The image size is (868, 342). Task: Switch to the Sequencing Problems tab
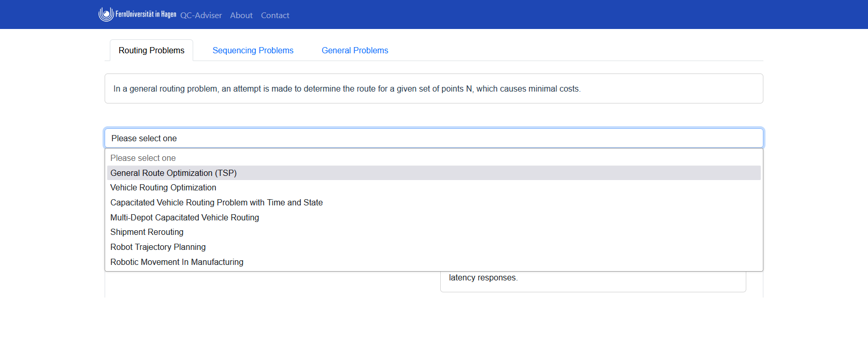click(x=253, y=50)
